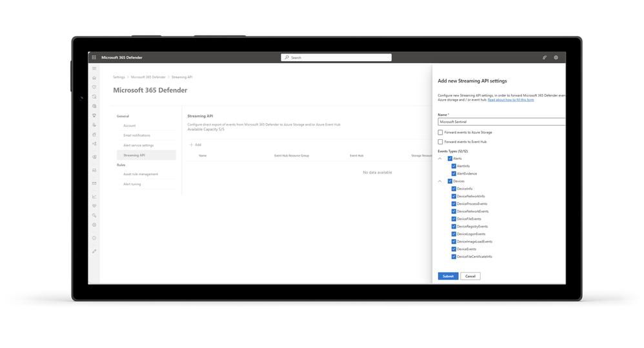Click the plus icon next to Add
The image size is (644, 348).
[x=191, y=145]
